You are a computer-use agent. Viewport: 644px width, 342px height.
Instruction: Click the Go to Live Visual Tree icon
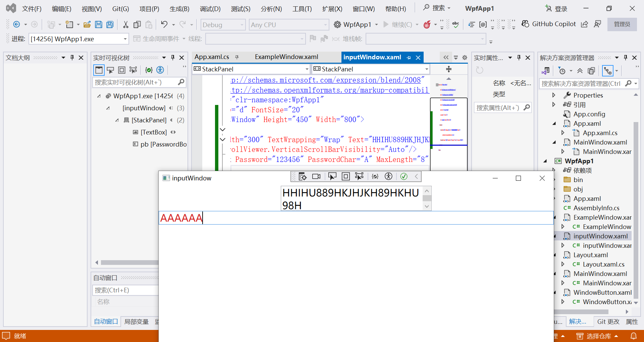click(303, 176)
